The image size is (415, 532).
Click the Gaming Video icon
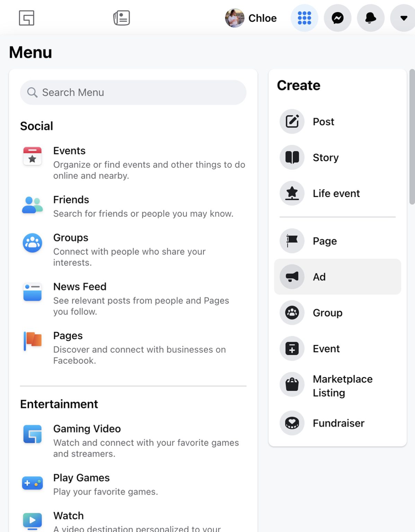(x=32, y=434)
